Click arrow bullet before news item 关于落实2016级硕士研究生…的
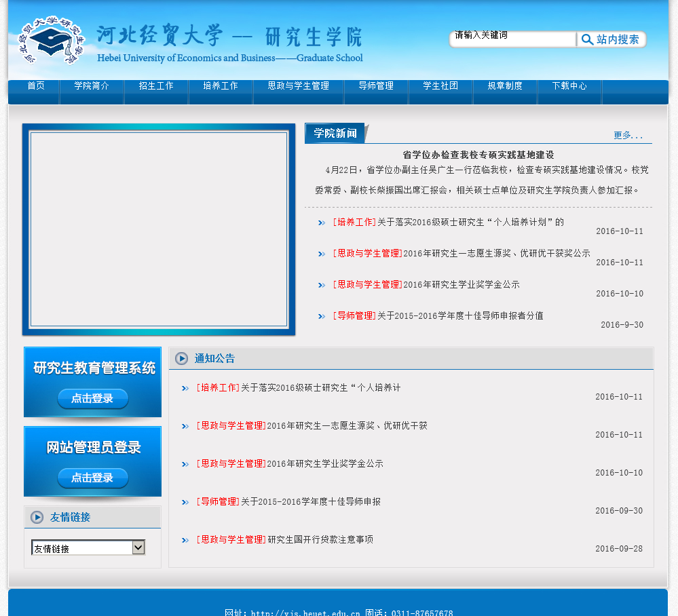678x616 pixels. 322,223
